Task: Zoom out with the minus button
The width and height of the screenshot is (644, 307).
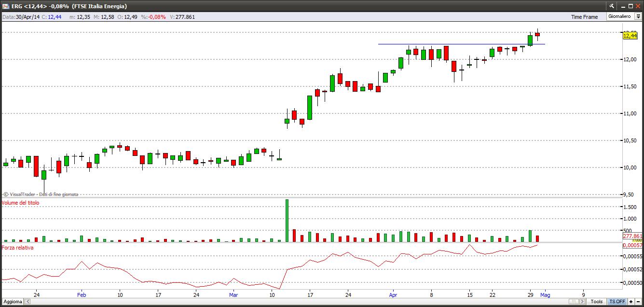Action: click(638, 302)
